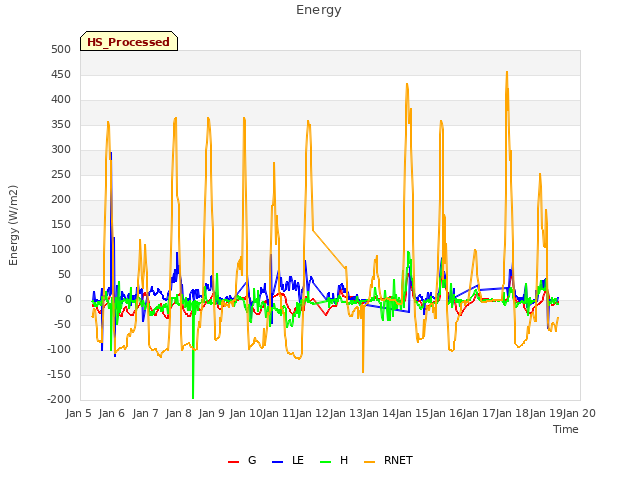Click the Energy chart title

319,10
